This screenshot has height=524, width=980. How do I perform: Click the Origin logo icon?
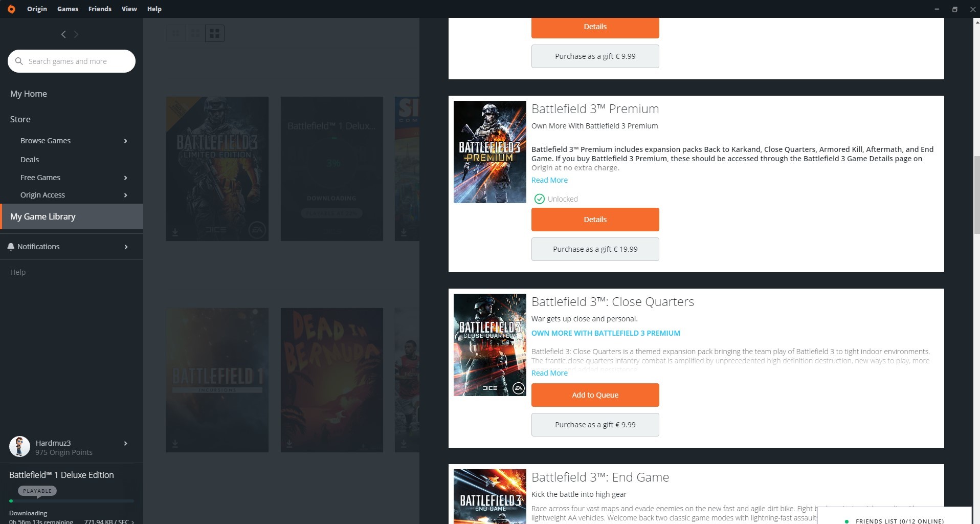[x=11, y=9]
